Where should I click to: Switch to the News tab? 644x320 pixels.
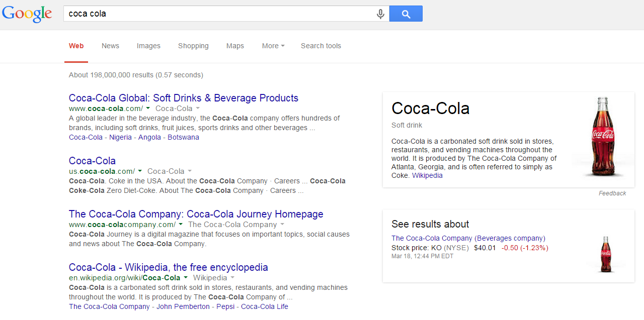(x=110, y=46)
